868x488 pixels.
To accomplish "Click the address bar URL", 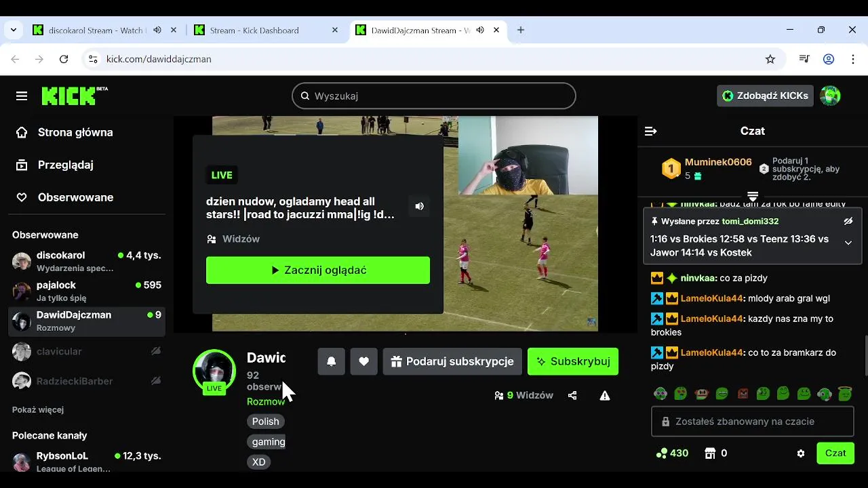I will pyautogui.click(x=159, y=59).
